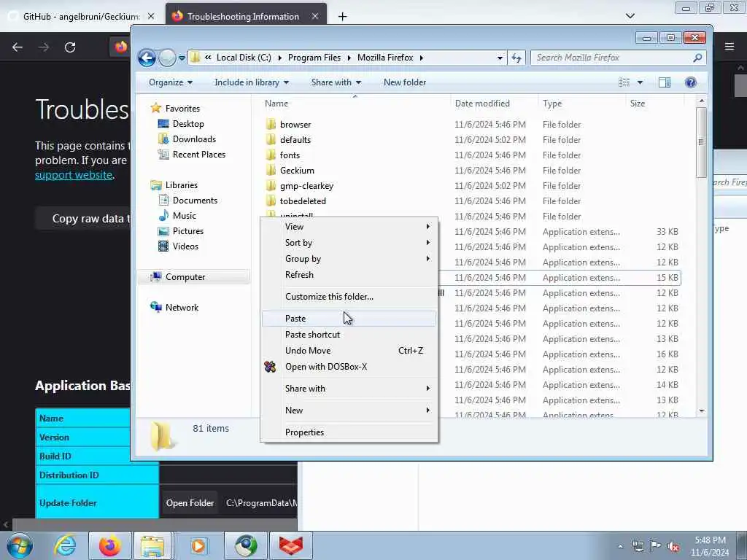Open the Windows Start menu
The height and width of the screenshot is (560, 747).
[x=20, y=545]
